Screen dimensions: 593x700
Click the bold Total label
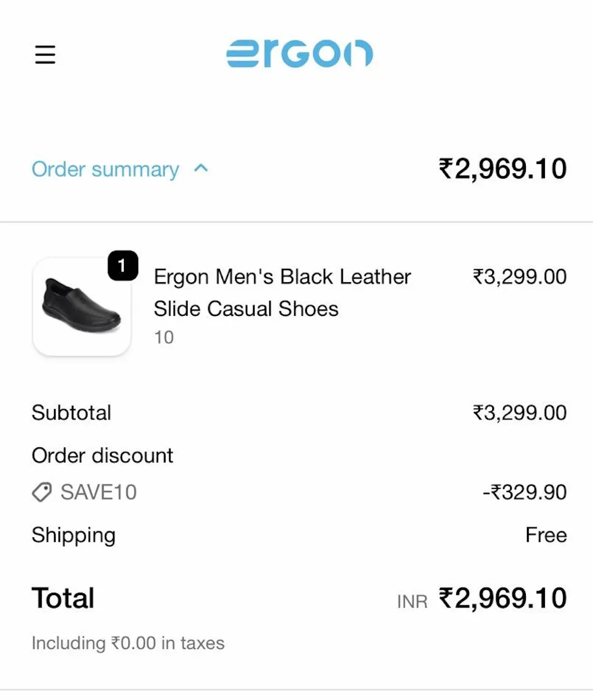point(63,598)
